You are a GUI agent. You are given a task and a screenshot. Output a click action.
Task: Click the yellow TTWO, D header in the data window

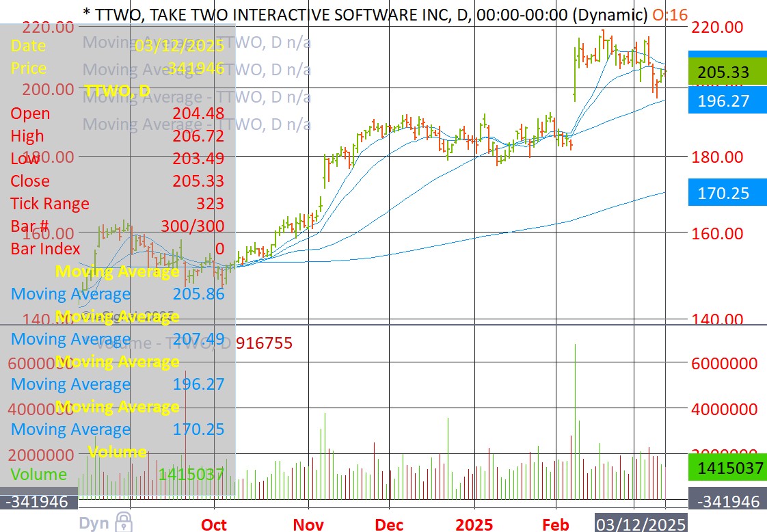[x=118, y=90]
